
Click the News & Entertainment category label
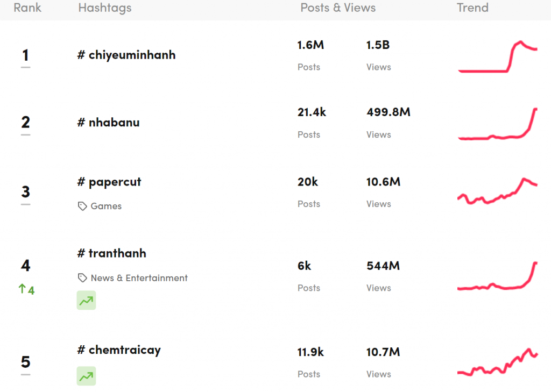139,278
